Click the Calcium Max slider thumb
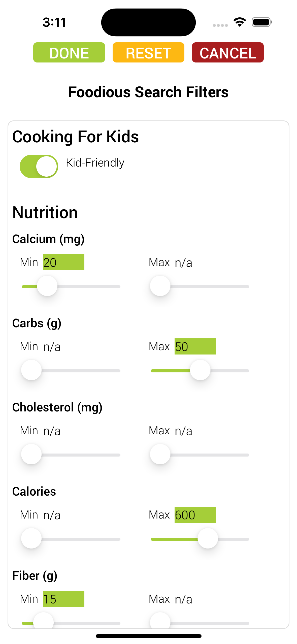 (x=160, y=286)
